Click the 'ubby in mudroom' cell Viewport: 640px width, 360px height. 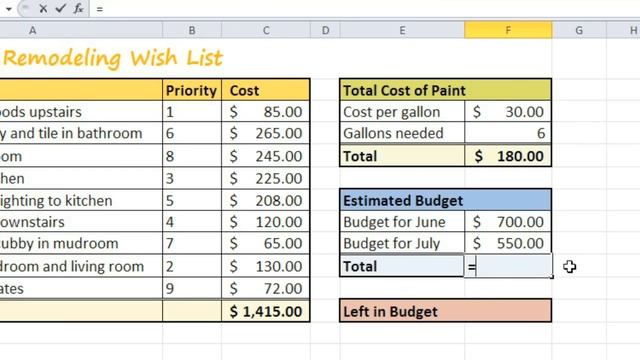point(81,243)
